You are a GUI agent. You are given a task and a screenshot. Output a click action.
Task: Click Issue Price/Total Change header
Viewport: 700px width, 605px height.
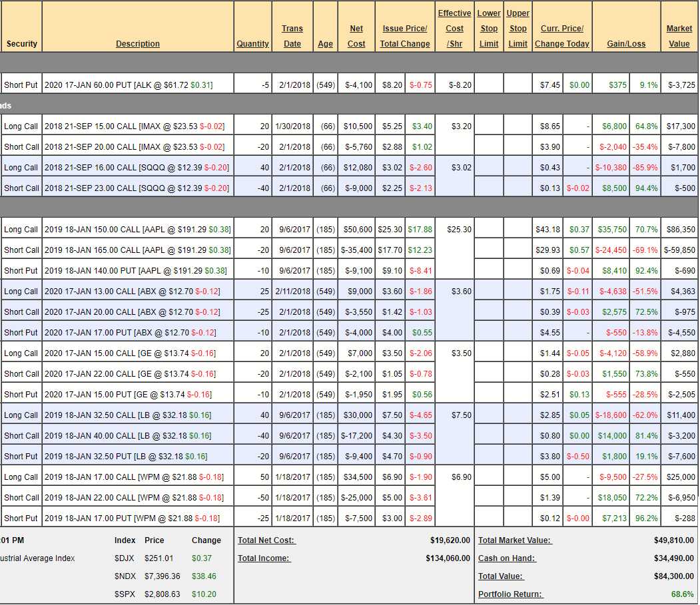pos(405,37)
